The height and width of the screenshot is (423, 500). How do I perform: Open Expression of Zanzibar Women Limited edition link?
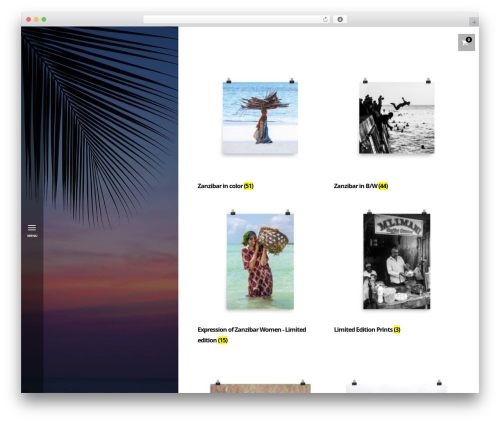click(x=252, y=335)
